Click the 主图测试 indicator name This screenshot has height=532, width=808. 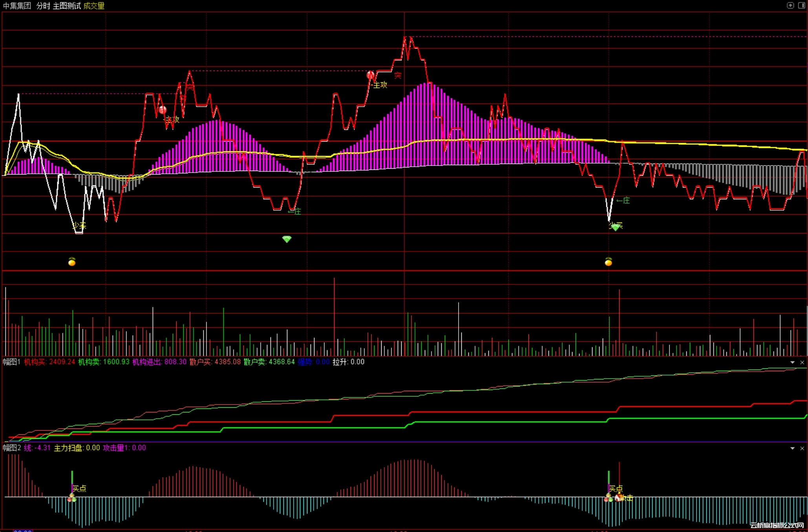[x=67, y=6]
